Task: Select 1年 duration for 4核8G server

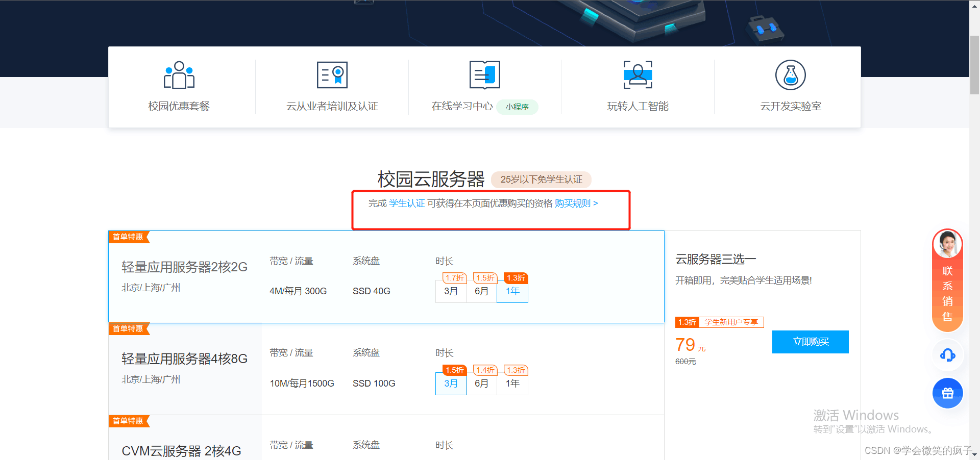Action: [x=512, y=384]
